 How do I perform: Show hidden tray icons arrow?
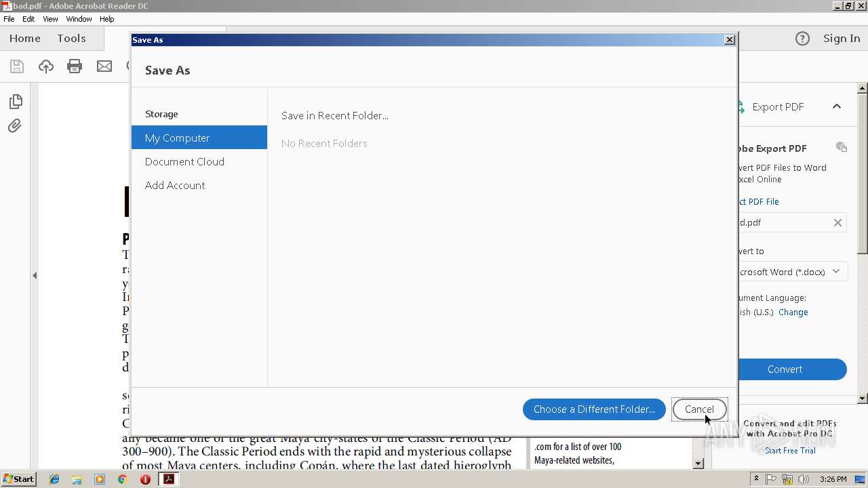(x=756, y=479)
